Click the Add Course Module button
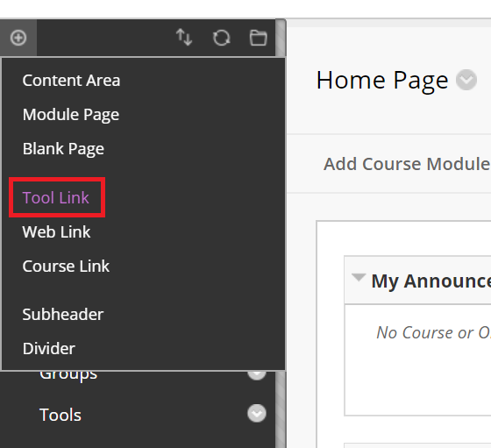491x448 pixels. [407, 164]
